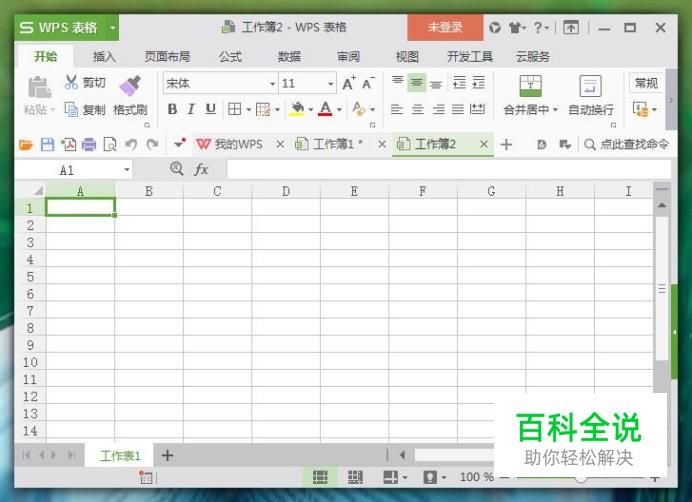Screen dimensions: 692x502
Task: Open the 页面布局 ribbon tab
Action: click(167, 57)
